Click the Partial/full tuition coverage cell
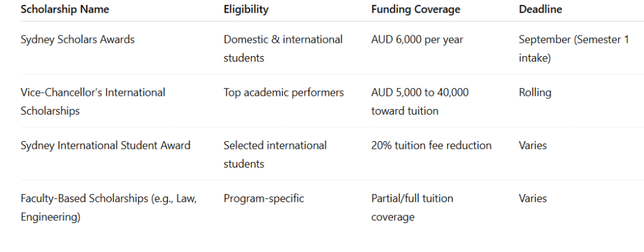 pos(412,207)
